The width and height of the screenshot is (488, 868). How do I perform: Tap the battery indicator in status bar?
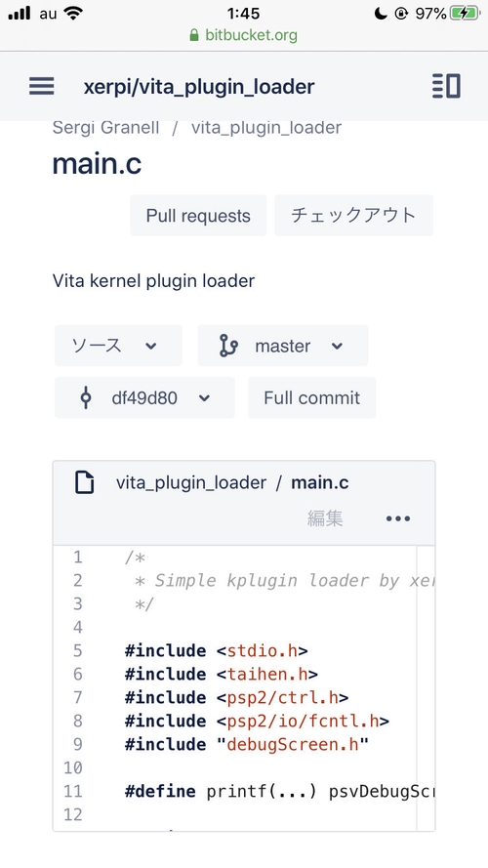465,14
